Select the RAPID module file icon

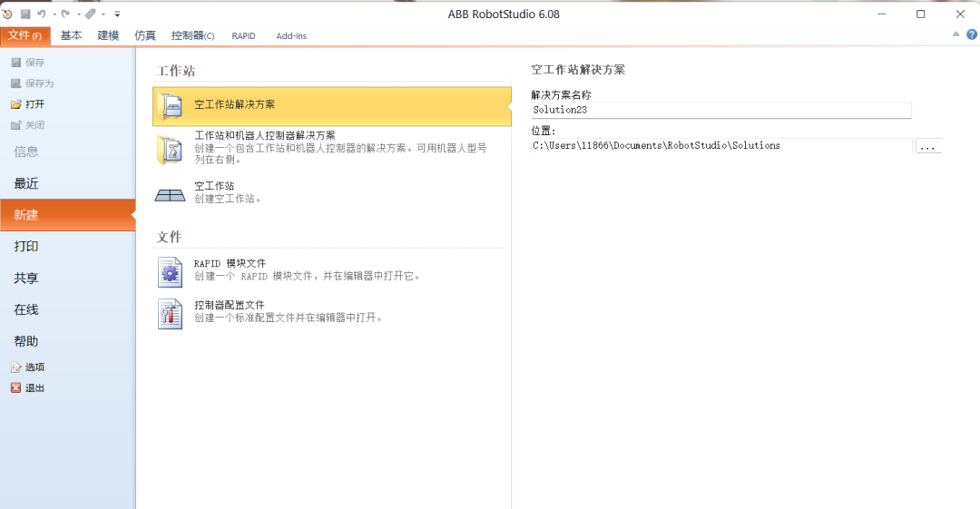[x=170, y=271]
